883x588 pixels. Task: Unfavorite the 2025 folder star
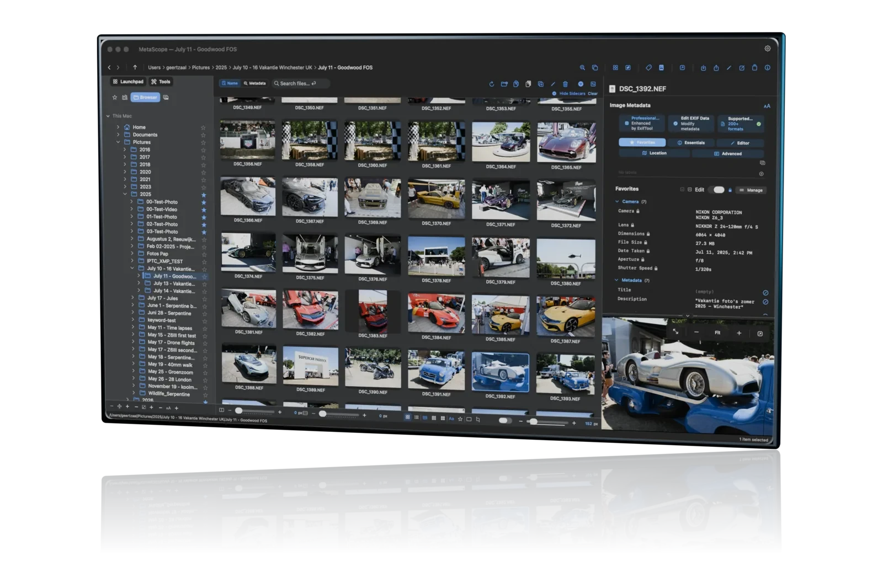[204, 195]
